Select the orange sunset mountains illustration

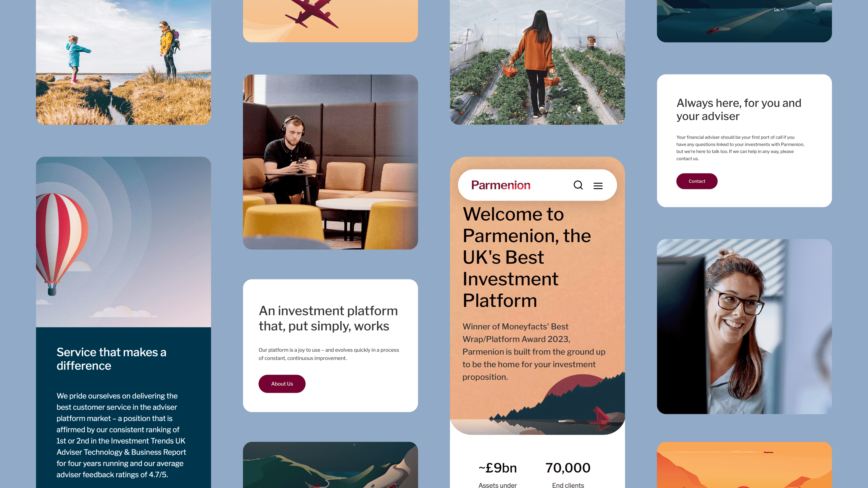click(x=744, y=465)
